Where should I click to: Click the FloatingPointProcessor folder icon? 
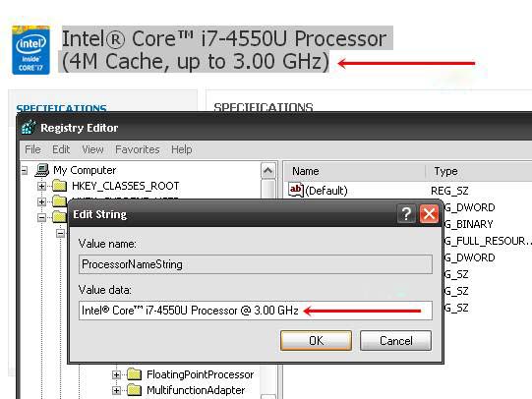click(134, 374)
